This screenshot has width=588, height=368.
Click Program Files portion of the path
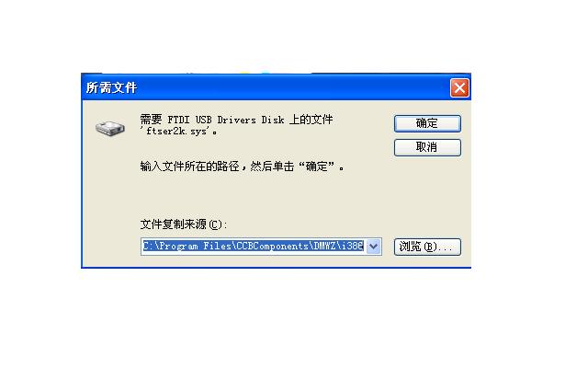[x=195, y=246]
